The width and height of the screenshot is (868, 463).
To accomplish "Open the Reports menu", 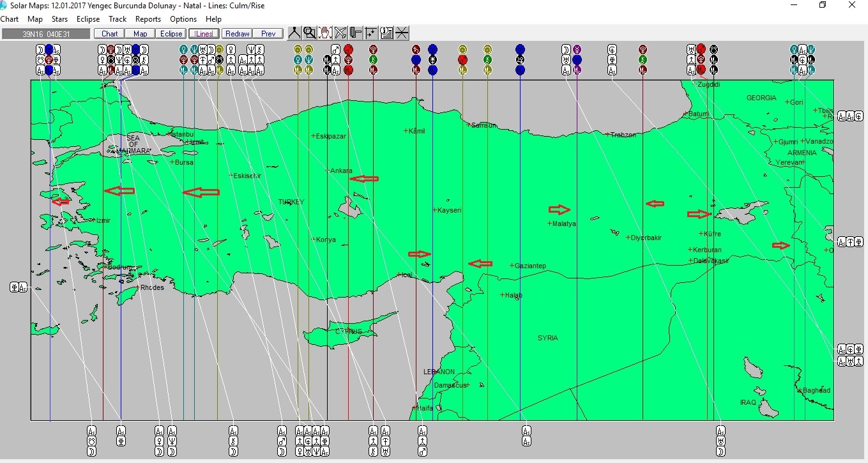I will 148,19.
